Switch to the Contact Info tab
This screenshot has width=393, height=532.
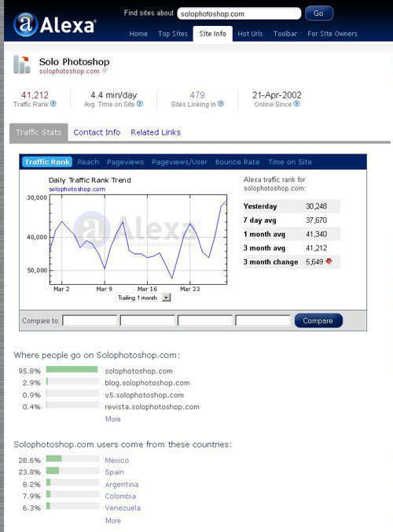tap(97, 132)
